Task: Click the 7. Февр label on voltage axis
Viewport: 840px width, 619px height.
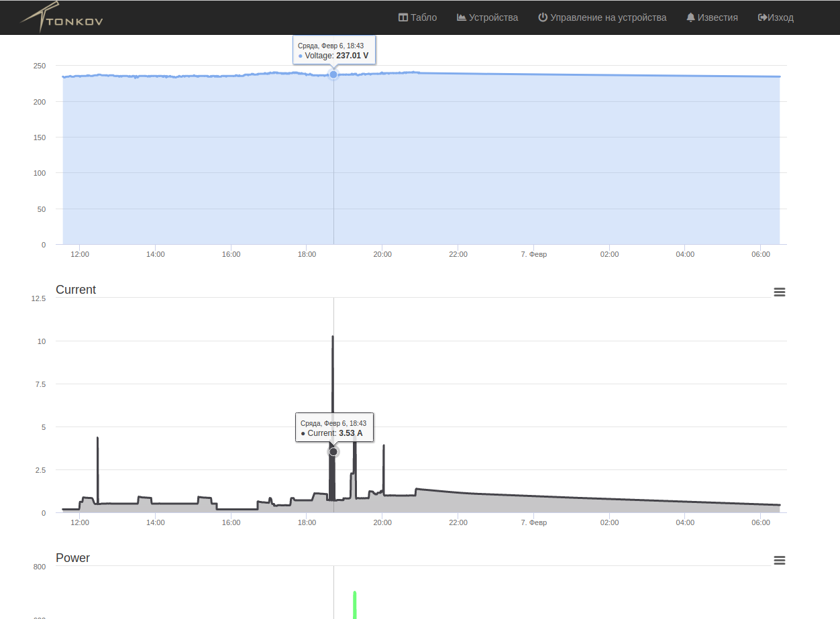Action: point(534,254)
